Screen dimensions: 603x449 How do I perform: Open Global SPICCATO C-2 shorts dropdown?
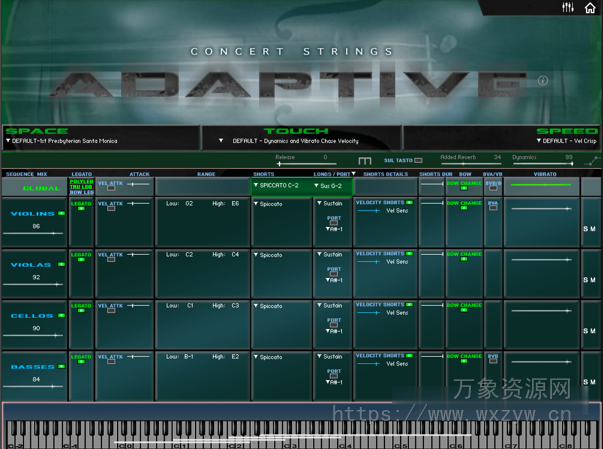[276, 186]
